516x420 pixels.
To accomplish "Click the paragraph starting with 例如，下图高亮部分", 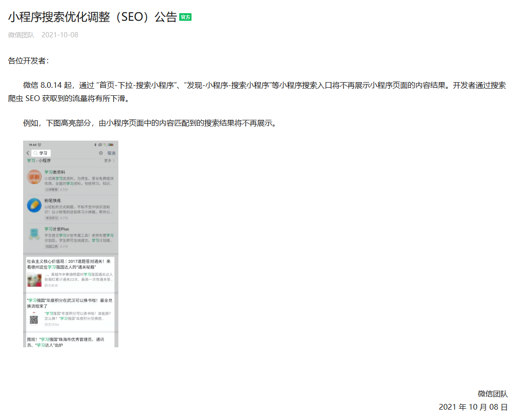I will [151, 123].
